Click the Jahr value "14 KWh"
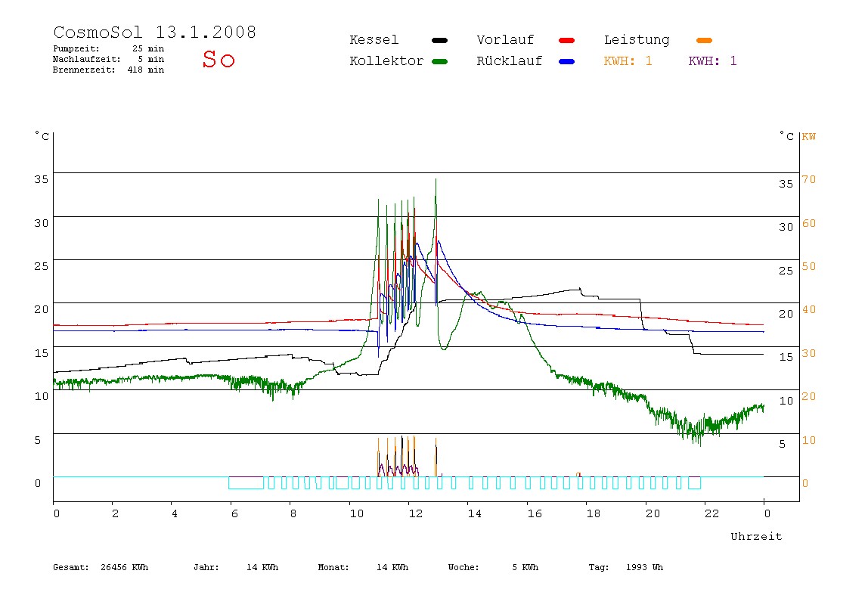This screenshot has height=614, width=868. point(262,567)
